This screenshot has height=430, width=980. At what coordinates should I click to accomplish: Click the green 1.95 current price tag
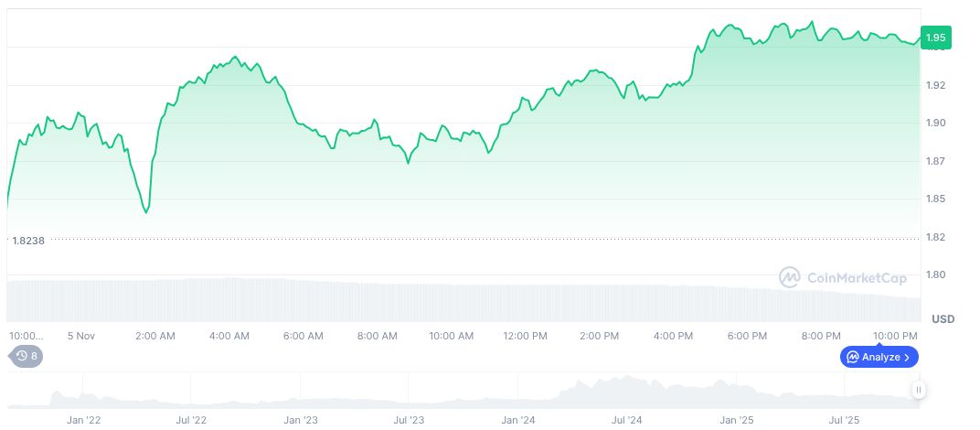[x=935, y=38]
